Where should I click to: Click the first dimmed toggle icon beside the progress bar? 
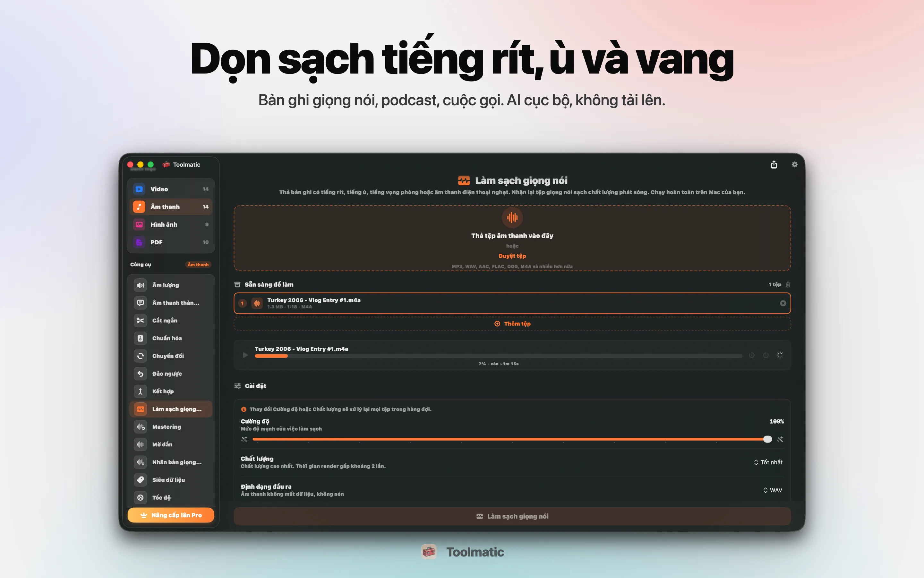pyautogui.click(x=751, y=355)
